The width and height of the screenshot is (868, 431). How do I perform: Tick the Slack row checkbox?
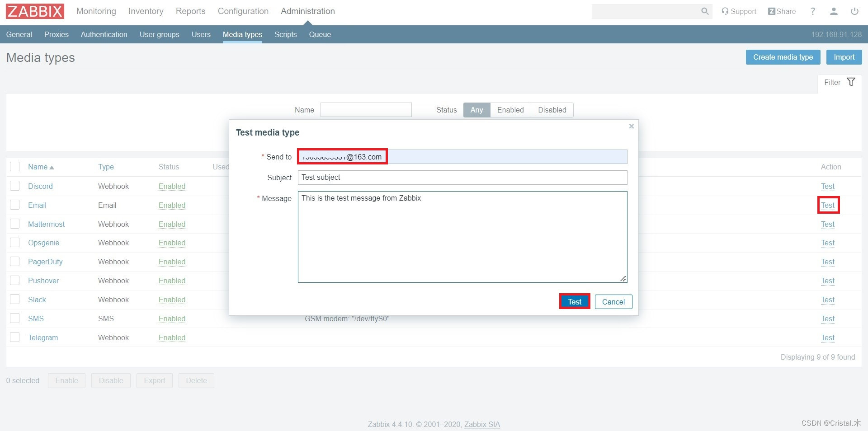(x=14, y=299)
